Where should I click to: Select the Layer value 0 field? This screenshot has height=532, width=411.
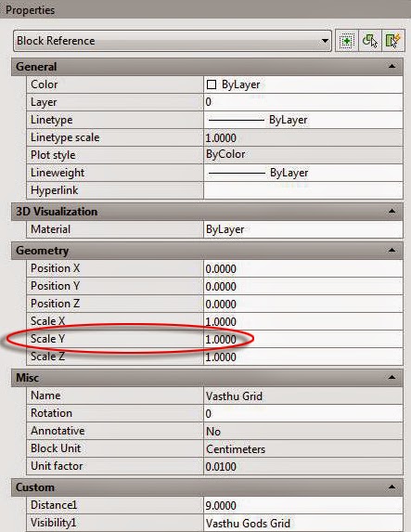pyautogui.click(x=303, y=102)
